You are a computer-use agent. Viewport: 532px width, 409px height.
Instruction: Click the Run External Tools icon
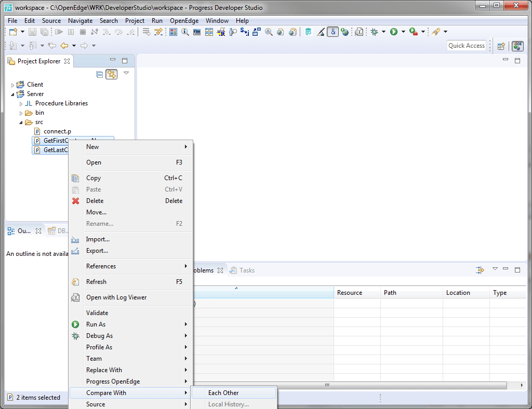(413, 32)
